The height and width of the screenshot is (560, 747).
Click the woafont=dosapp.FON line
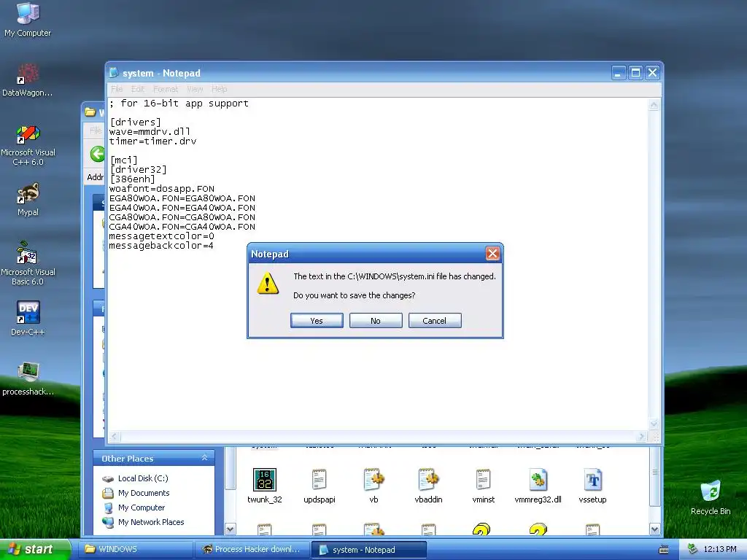(161, 189)
